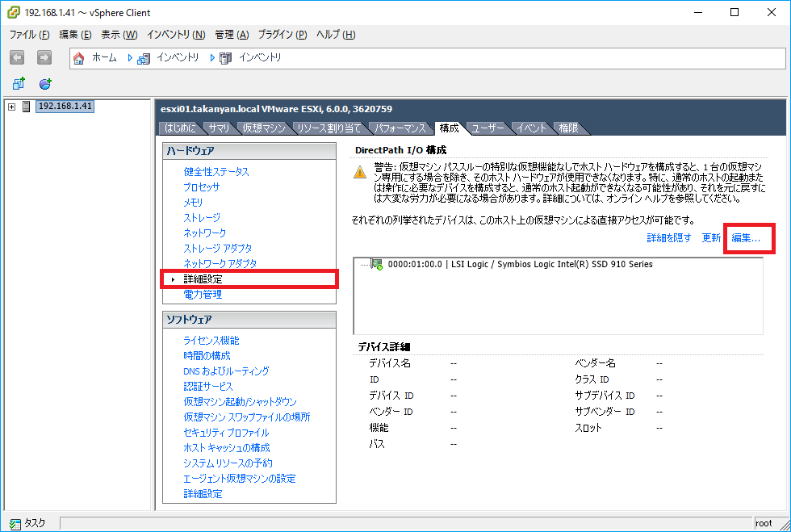Switch to the はじめに tab
The width and height of the screenshot is (791, 532).
coord(180,128)
